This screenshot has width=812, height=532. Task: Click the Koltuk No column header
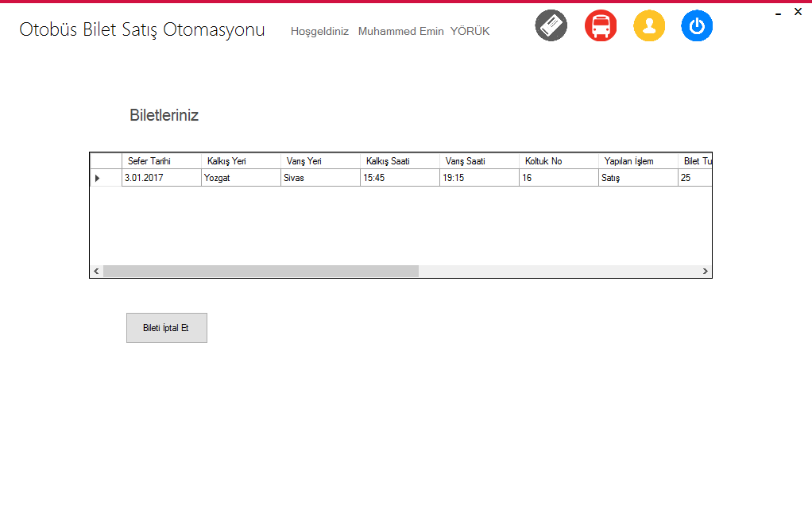click(559, 161)
